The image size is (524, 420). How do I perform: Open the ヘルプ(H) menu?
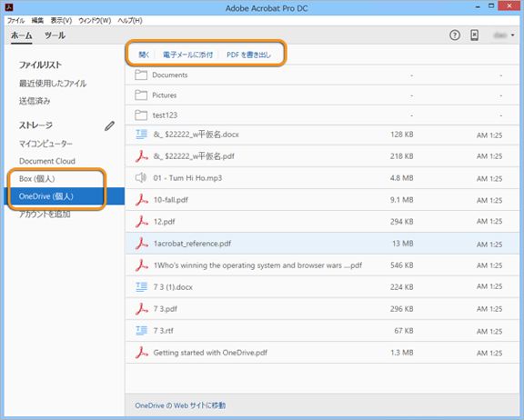pos(130,21)
